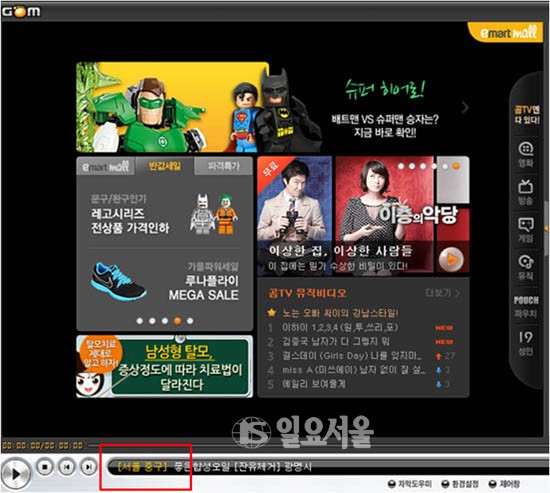Play the 이층의 악당 movie preview

coord(451,260)
